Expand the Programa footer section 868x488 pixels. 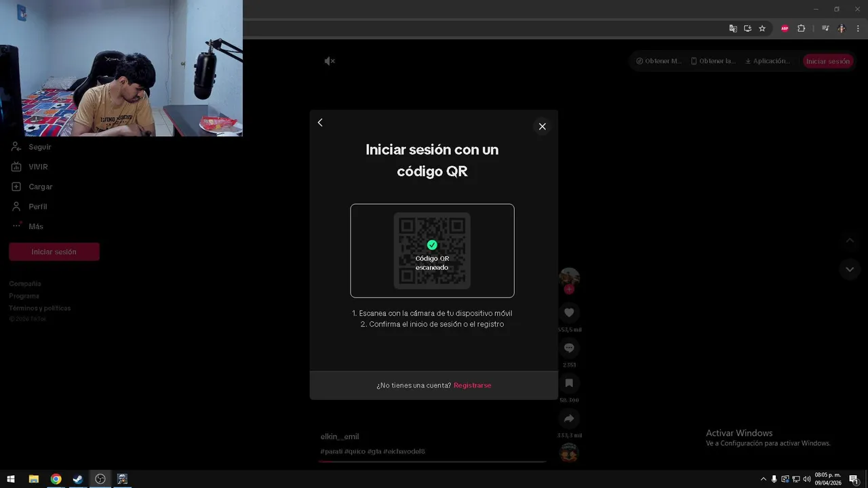click(24, 296)
